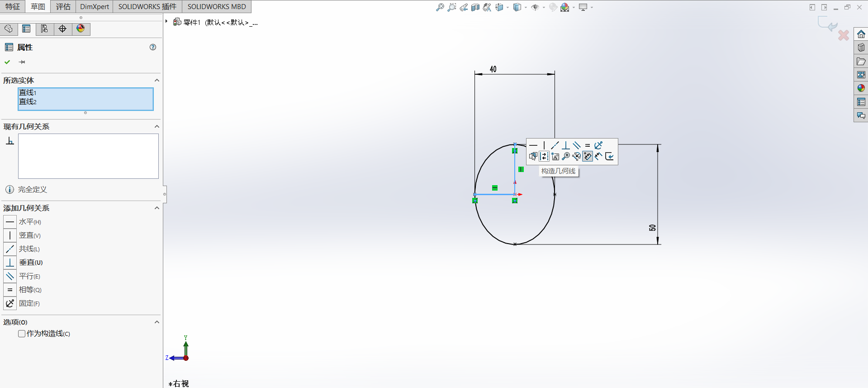Open DisplayManager color ball tab icon
The height and width of the screenshot is (388, 868).
click(81, 29)
